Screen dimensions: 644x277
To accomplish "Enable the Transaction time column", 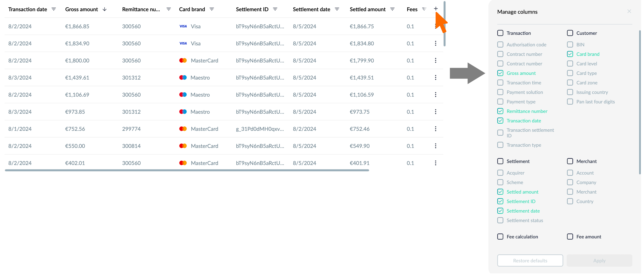I will coord(500,83).
